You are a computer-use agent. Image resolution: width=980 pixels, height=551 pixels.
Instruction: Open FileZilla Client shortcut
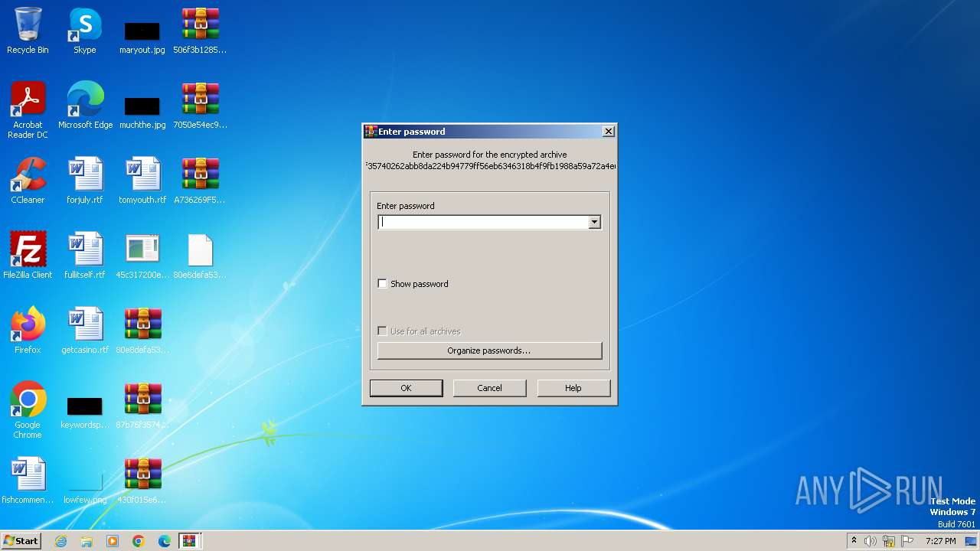click(x=28, y=256)
